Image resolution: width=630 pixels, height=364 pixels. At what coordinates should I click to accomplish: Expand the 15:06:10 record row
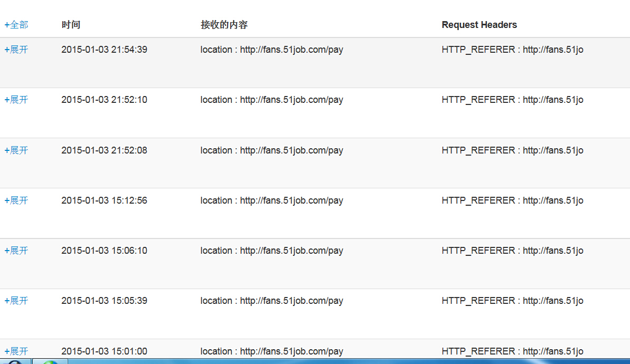(x=16, y=251)
